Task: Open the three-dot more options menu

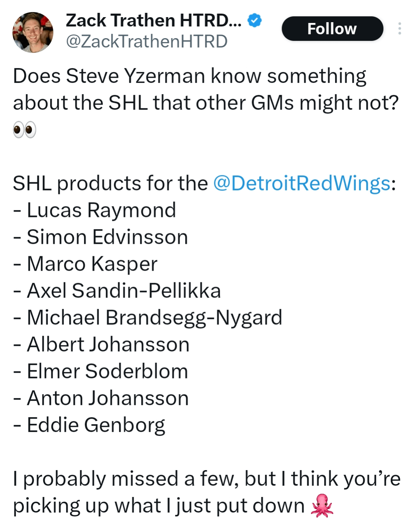Action: coord(399,29)
